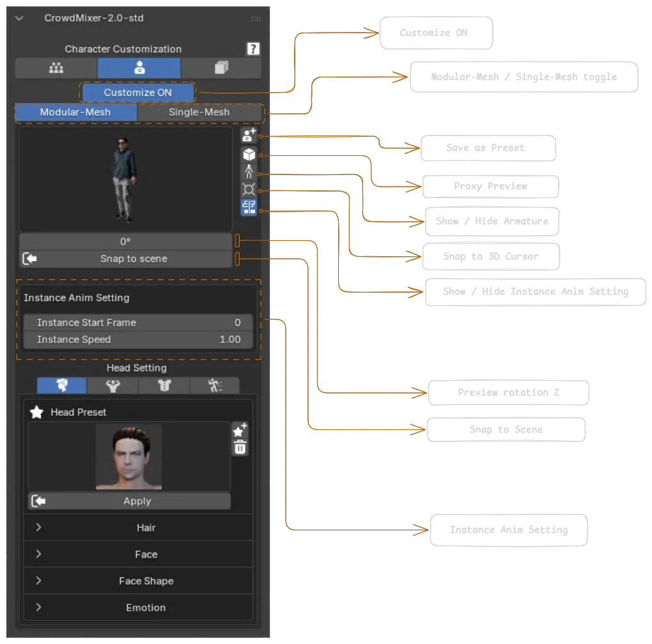Click the Head Preset star icon

36,412
